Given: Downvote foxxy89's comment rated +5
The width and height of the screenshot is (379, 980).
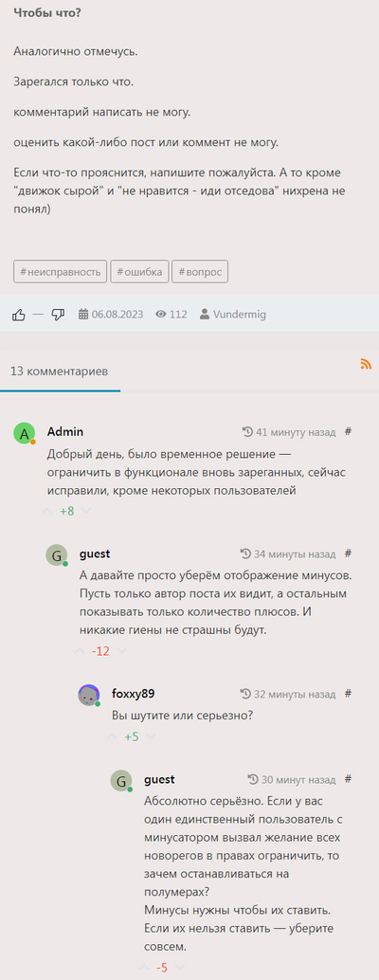Looking at the screenshot, I should click(x=151, y=736).
